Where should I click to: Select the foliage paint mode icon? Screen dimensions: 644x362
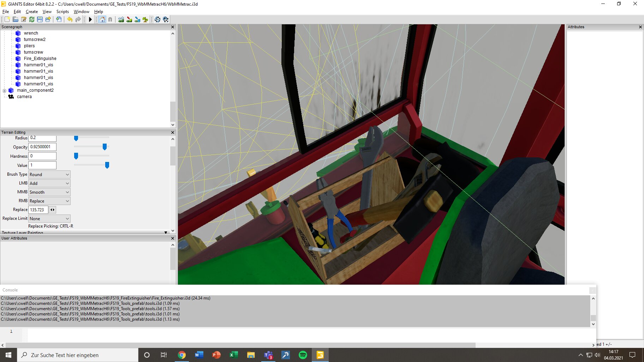coord(145,19)
